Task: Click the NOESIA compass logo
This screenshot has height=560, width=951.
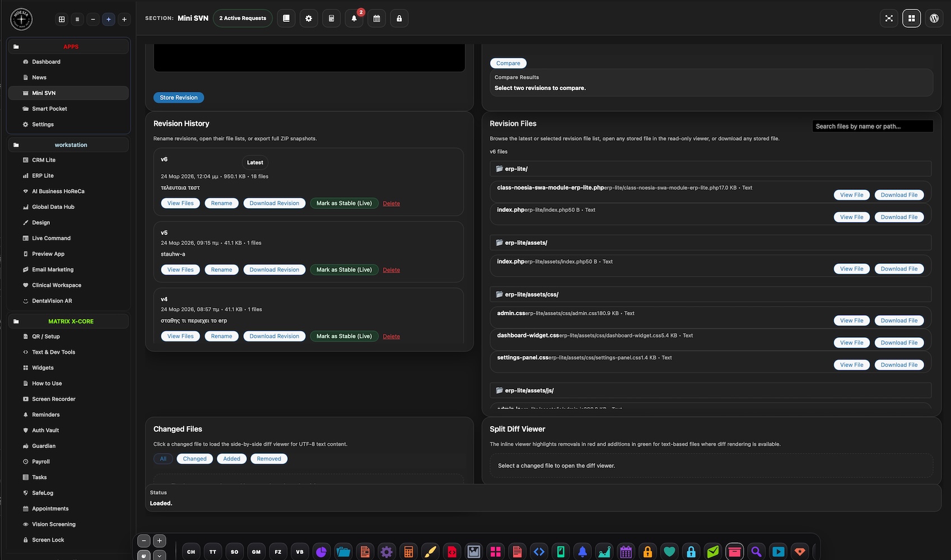Action: [21, 19]
